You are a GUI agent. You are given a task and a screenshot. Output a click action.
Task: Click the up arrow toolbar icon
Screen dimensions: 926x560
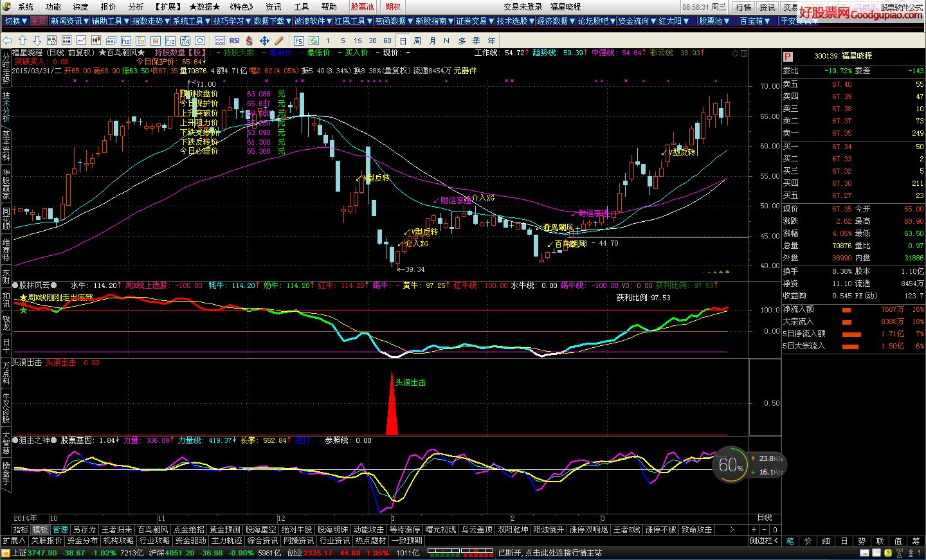tap(23, 40)
